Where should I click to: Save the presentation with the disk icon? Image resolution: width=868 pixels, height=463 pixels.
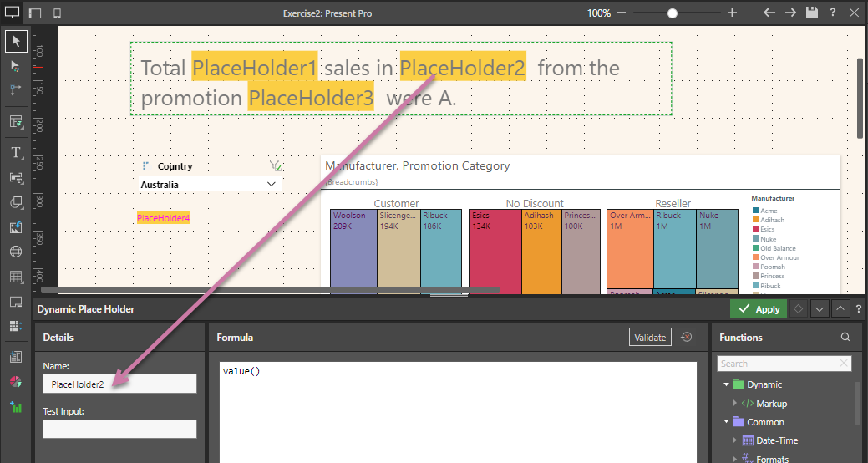pos(811,13)
